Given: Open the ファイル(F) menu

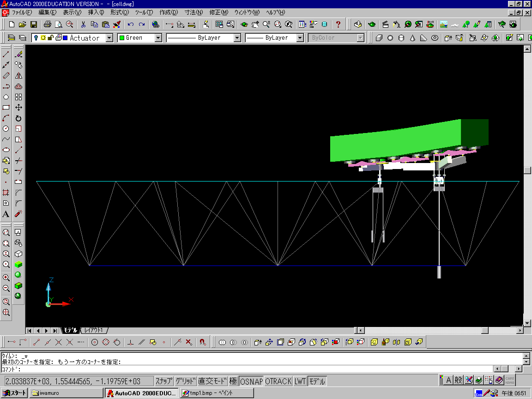Looking at the screenshot, I should click(22, 12).
